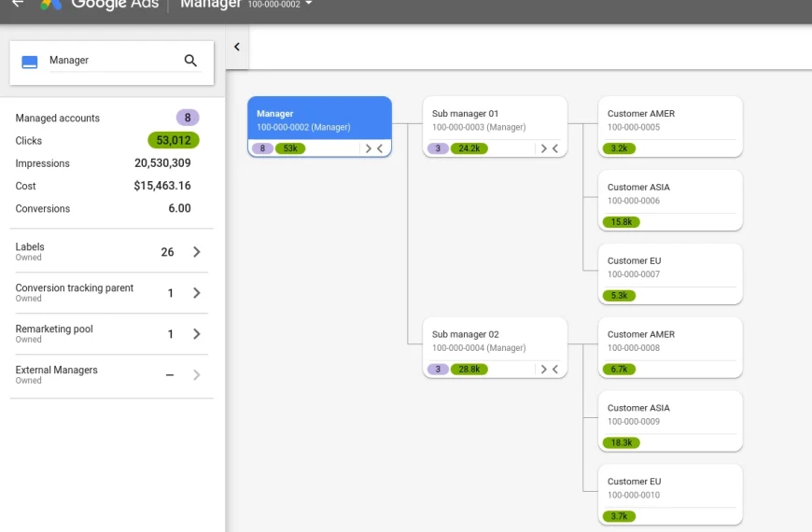Click the blue account icon beside the search field
The height and width of the screenshot is (532, 812).
30,62
